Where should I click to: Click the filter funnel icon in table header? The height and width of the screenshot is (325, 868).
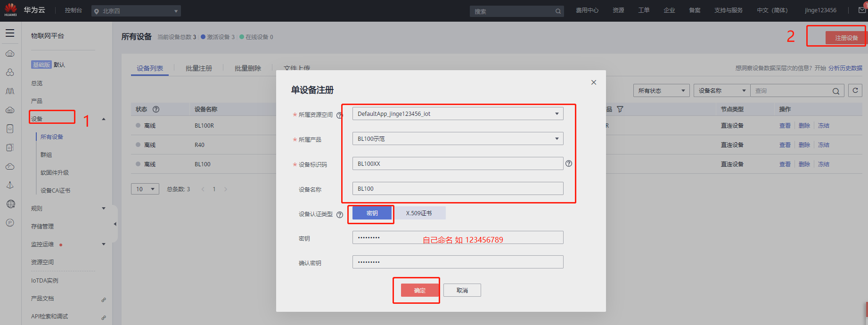pyautogui.click(x=620, y=109)
